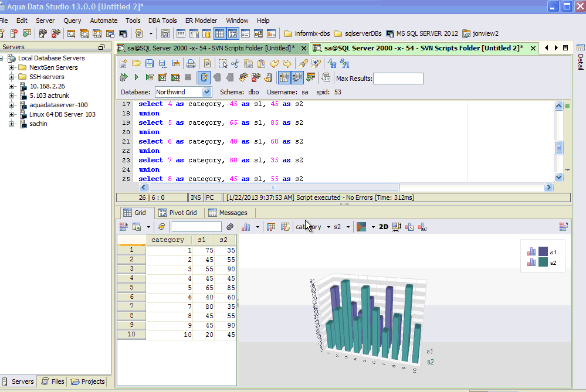Open the DBA Tools menu
This screenshot has height=392, width=586.
pos(162,21)
